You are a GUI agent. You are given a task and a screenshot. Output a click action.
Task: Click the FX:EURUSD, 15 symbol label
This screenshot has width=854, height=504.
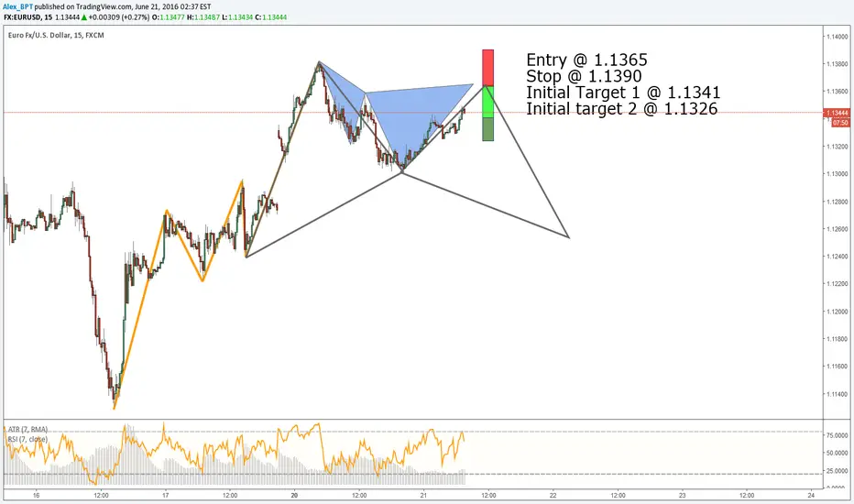[x=28, y=17]
